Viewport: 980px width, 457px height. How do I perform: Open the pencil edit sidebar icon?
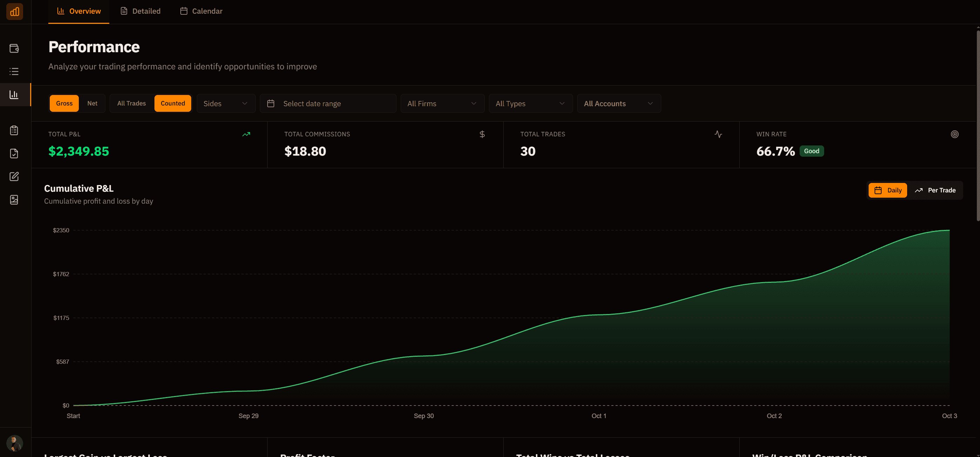click(x=14, y=177)
